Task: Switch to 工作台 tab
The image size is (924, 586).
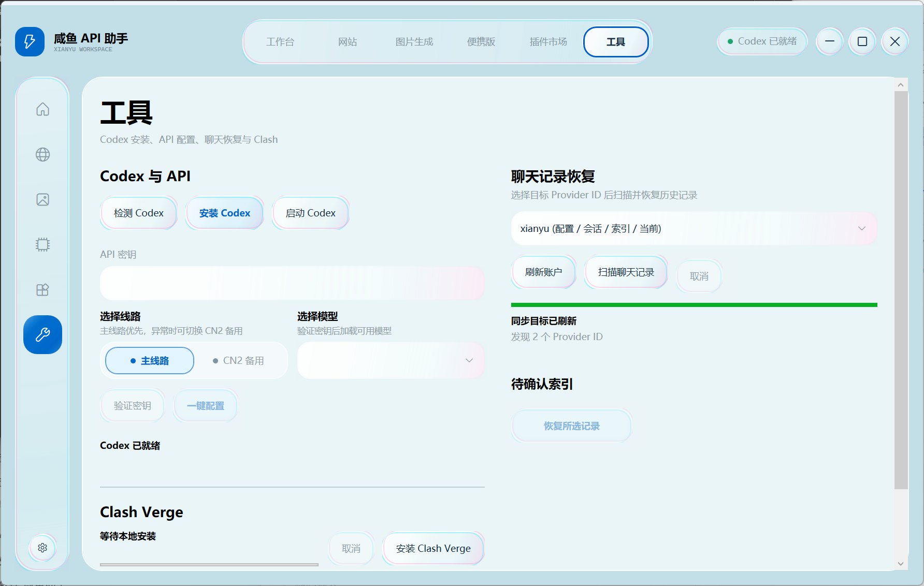Action: click(280, 42)
